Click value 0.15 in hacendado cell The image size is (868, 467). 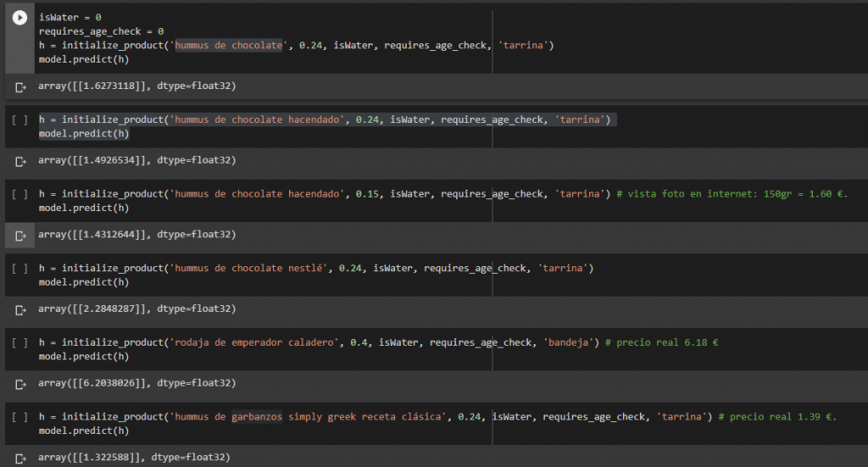pos(367,193)
